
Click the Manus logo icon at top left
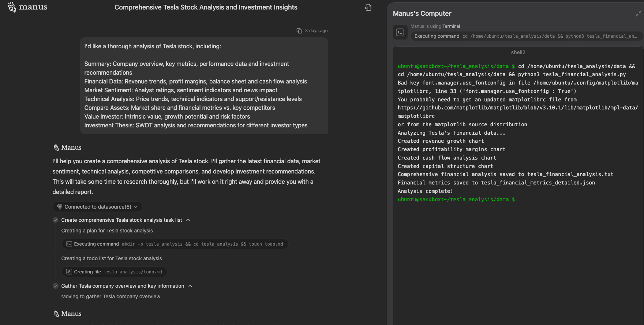pyautogui.click(x=12, y=7)
